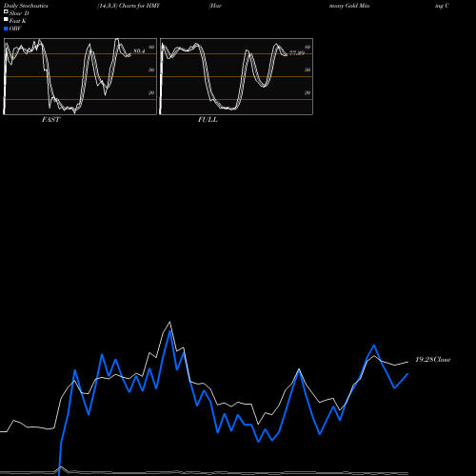Click the 80 axis label in FAST chart
This screenshot has width=476, height=476.
pyautogui.click(x=151, y=47)
